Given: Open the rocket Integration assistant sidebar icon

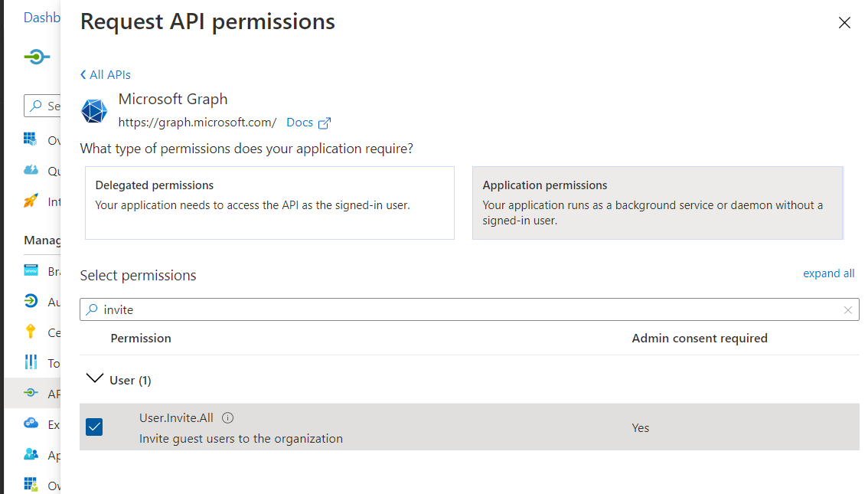Looking at the screenshot, I should coord(31,201).
